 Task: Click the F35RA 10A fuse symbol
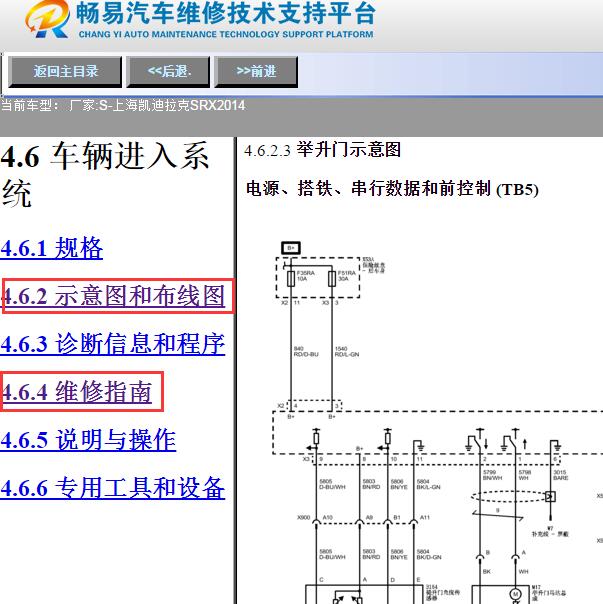coord(291,279)
